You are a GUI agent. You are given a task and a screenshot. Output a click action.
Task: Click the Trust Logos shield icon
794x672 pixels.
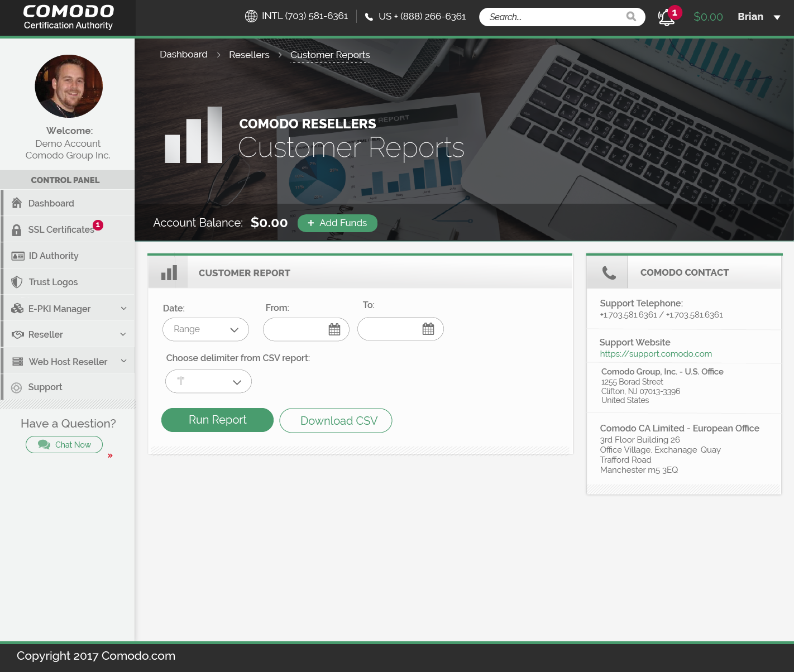[x=17, y=282]
